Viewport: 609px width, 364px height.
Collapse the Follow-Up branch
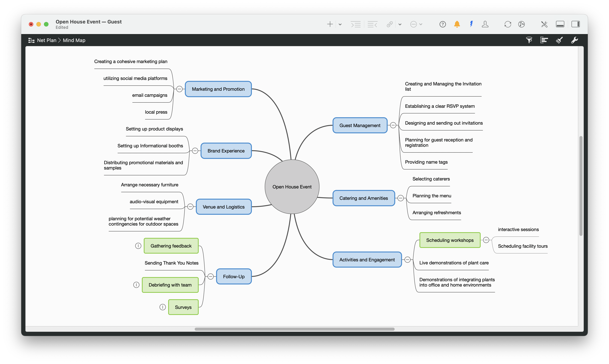tap(210, 276)
